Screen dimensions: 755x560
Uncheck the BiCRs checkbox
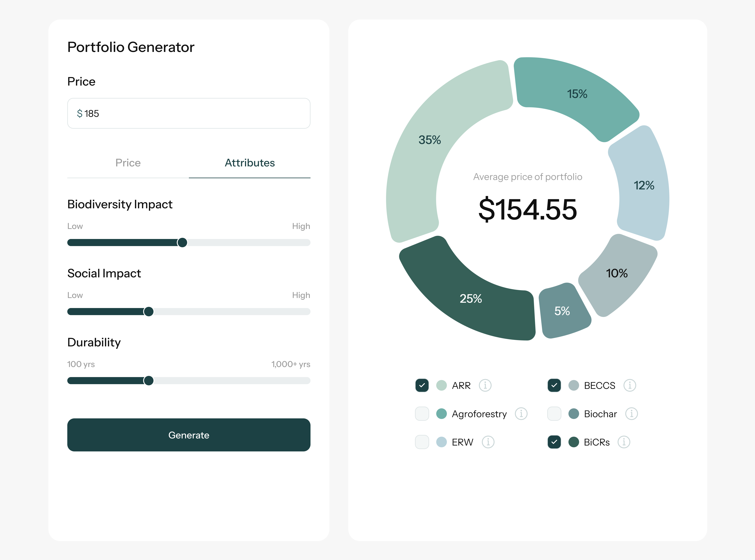tap(554, 442)
